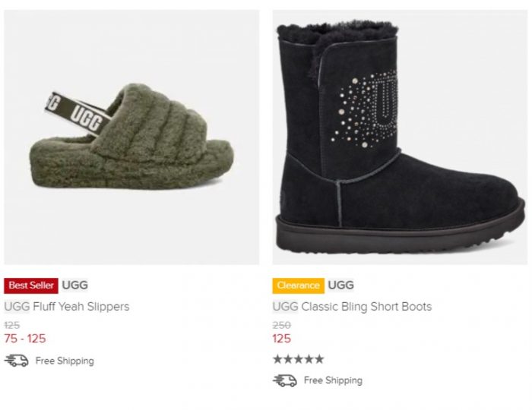Click the shipping truck icon under the slippers

(x=16, y=361)
